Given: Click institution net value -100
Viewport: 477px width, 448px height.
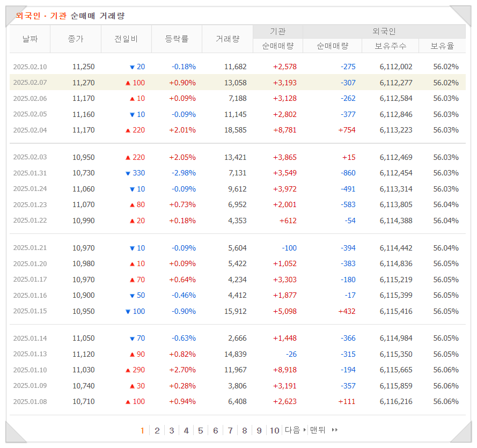Looking at the screenshot, I should [x=289, y=248].
